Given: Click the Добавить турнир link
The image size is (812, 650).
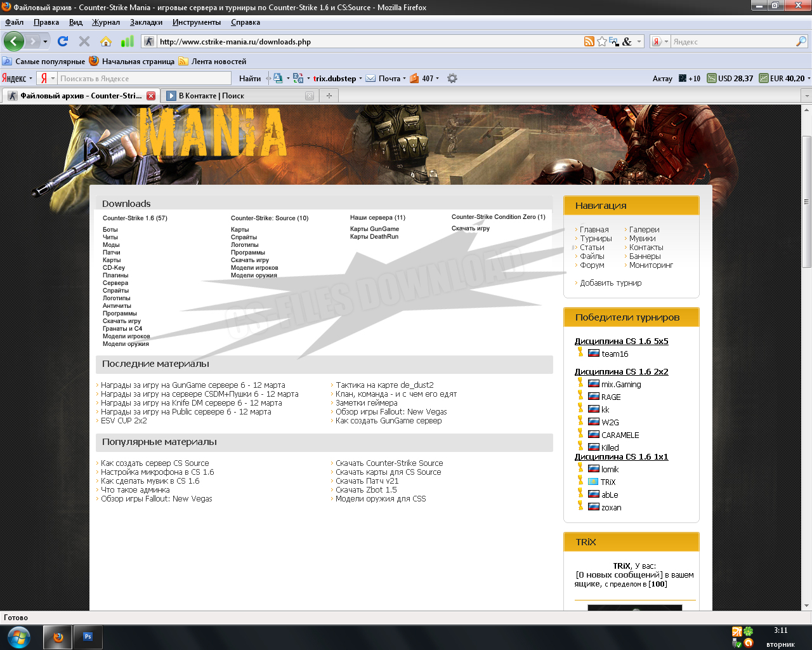Looking at the screenshot, I should click(610, 283).
